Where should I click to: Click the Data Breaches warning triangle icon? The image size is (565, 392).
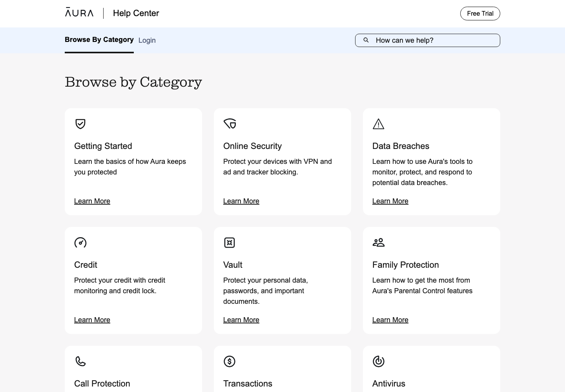pyautogui.click(x=379, y=124)
